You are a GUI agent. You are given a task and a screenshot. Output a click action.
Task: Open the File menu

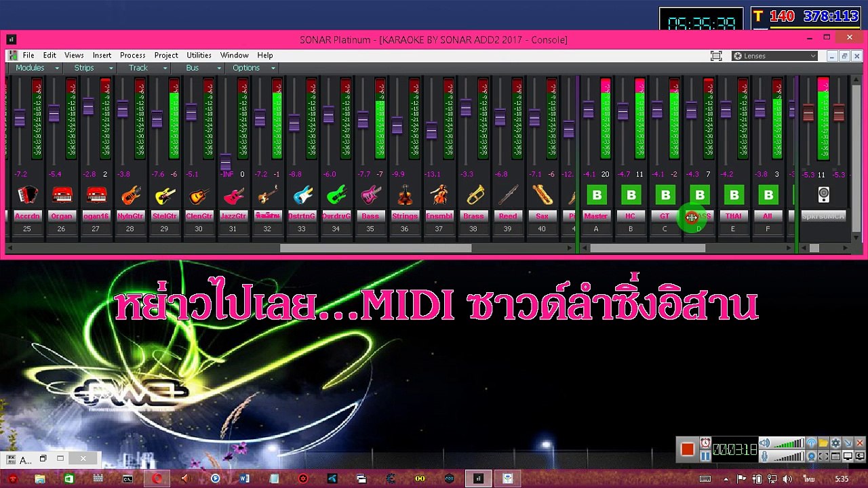click(x=28, y=56)
